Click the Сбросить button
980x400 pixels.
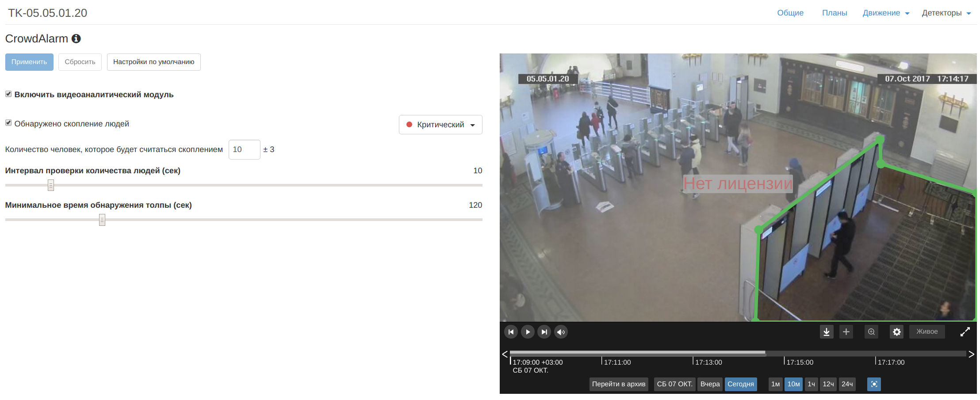[x=80, y=62]
